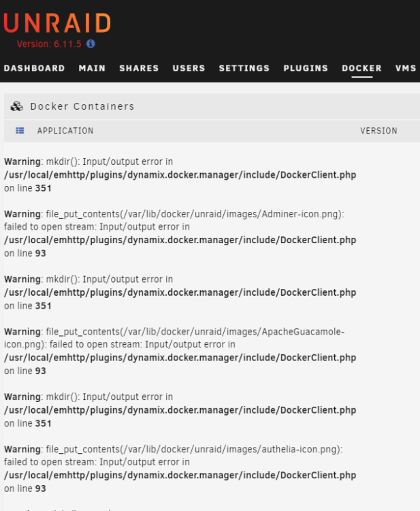The height and width of the screenshot is (511, 420).
Task: Click the Docker Containers section title
Action: [x=82, y=106]
